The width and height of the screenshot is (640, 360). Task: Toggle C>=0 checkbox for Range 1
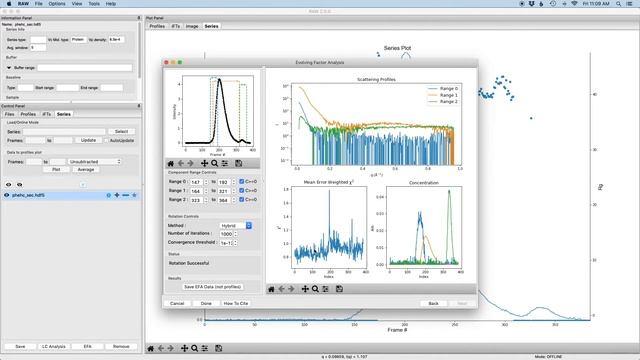point(242,190)
